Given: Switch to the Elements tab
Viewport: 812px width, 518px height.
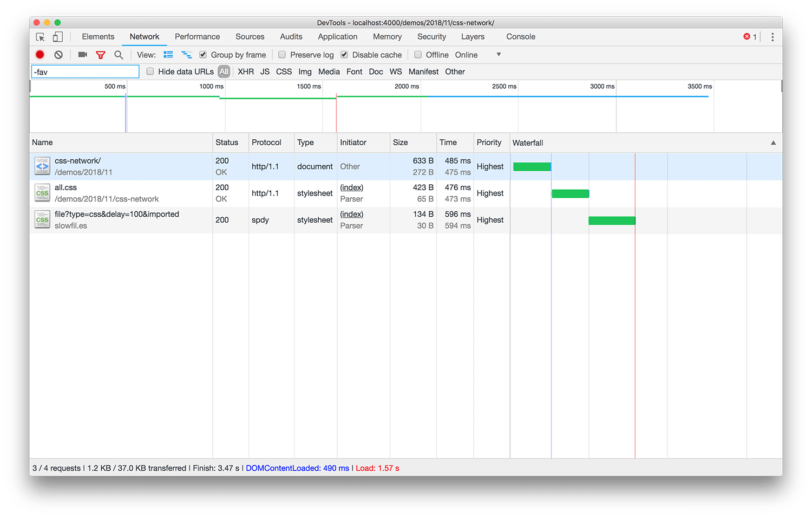Looking at the screenshot, I should [98, 37].
